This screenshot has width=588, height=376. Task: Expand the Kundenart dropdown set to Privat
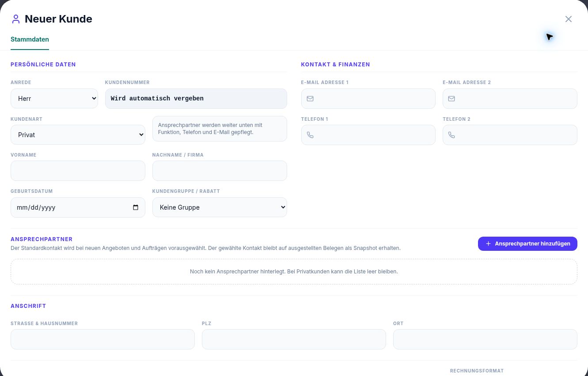78,135
